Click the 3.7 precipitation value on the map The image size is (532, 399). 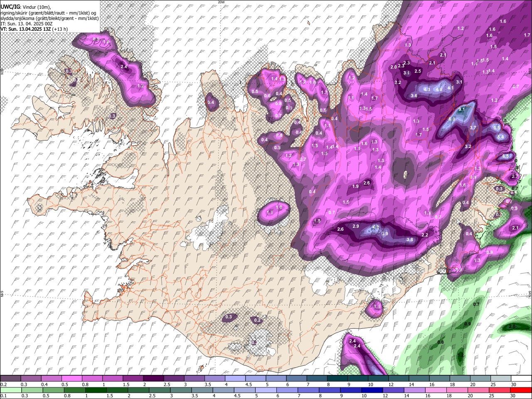click(x=473, y=128)
